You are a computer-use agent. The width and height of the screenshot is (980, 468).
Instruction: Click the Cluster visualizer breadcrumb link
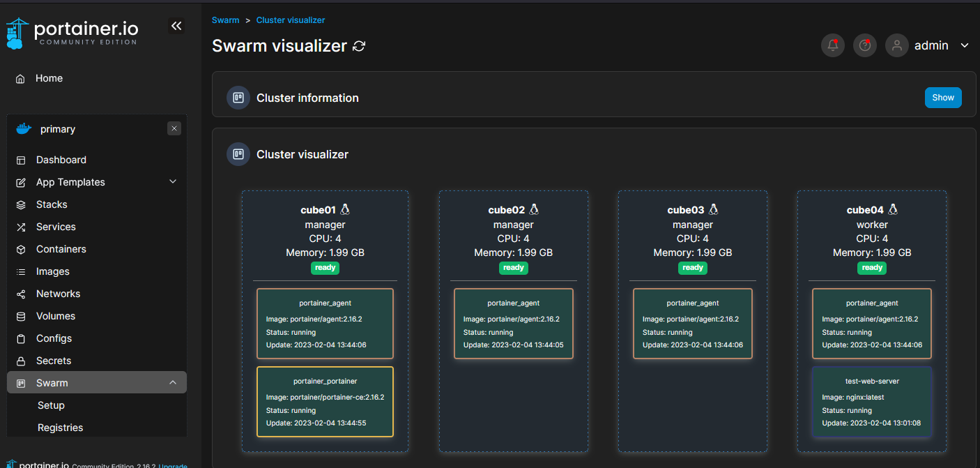(x=291, y=20)
